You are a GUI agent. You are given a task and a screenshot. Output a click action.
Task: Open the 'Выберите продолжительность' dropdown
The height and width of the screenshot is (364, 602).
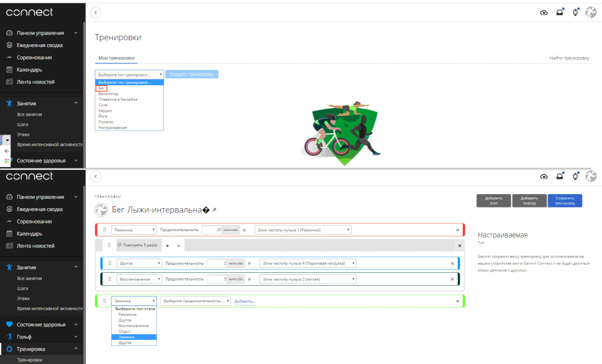[195, 301]
